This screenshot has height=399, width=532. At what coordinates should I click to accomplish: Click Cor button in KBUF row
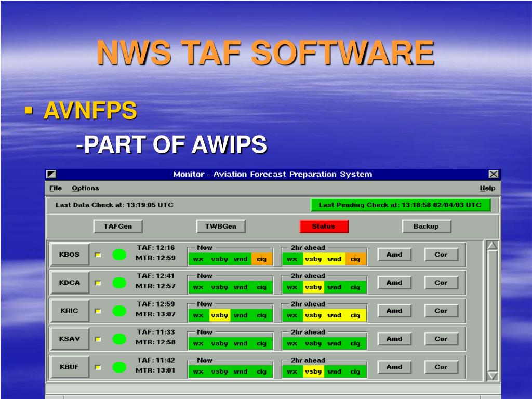click(441, 367)
